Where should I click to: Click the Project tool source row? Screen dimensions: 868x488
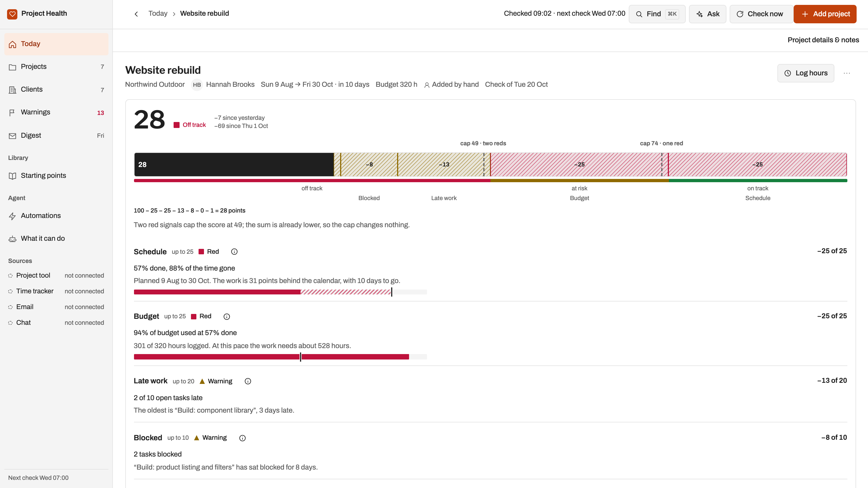[56, 275]
